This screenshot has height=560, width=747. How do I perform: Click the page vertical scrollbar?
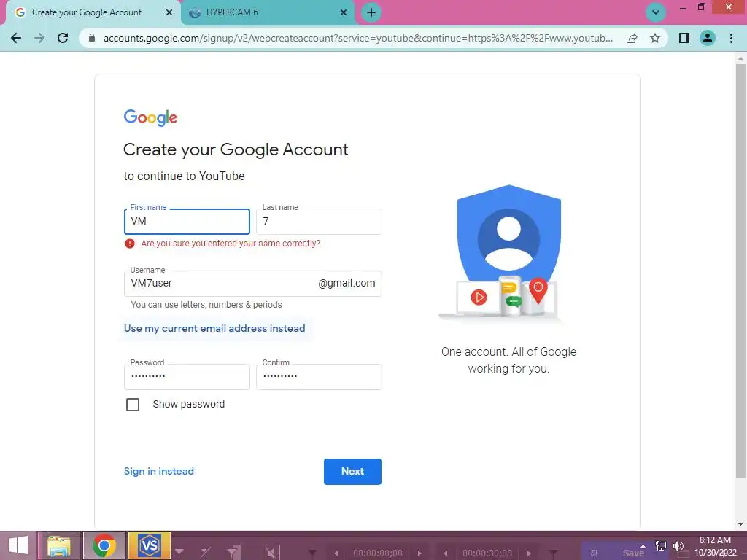pos(740,271)
